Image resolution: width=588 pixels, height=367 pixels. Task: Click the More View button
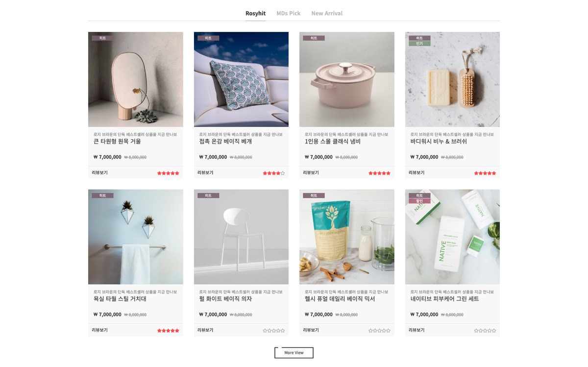click(x=294, y=353)
